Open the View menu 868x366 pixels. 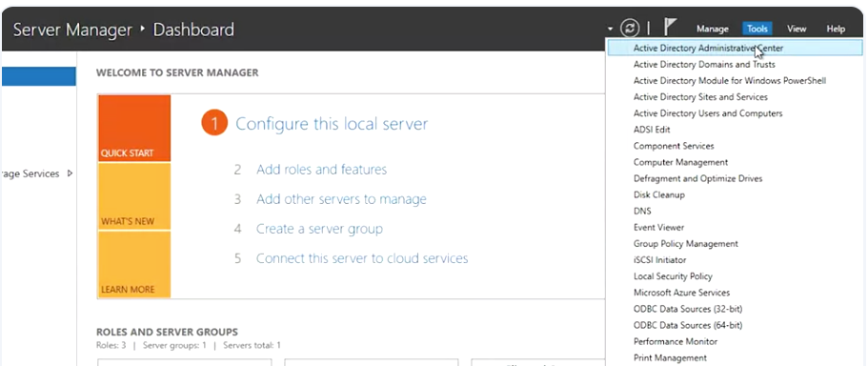point(797,29)
